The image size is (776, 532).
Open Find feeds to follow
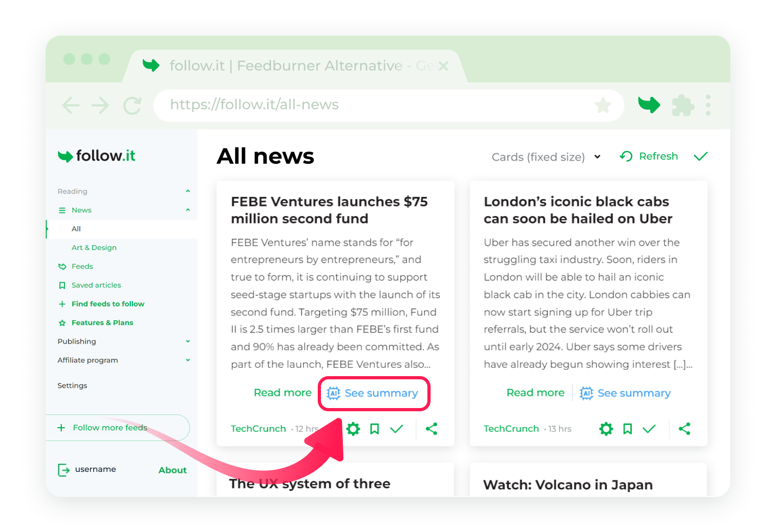point(108,304)
